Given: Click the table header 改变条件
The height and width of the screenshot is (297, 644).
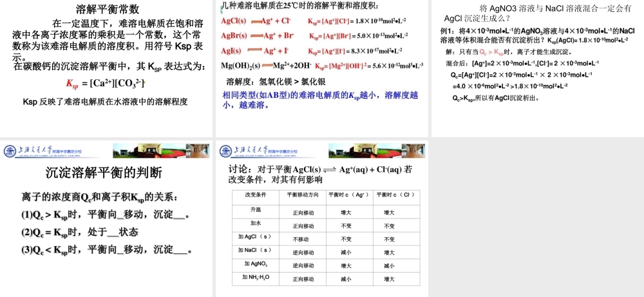Looking at the screenshot, I should 256,195.
